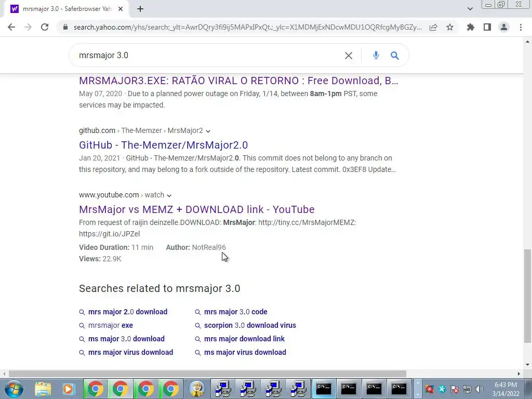Click the address bar URL

[x=248, y=27]
